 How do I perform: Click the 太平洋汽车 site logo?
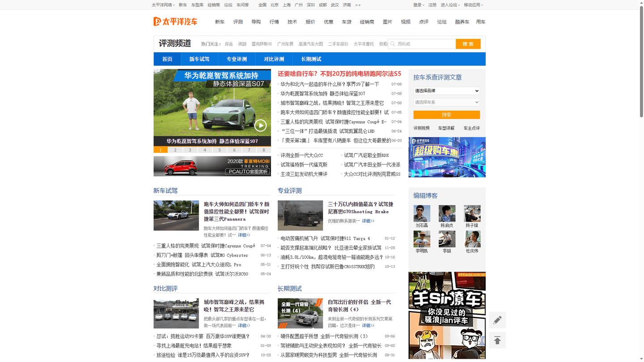175,21
